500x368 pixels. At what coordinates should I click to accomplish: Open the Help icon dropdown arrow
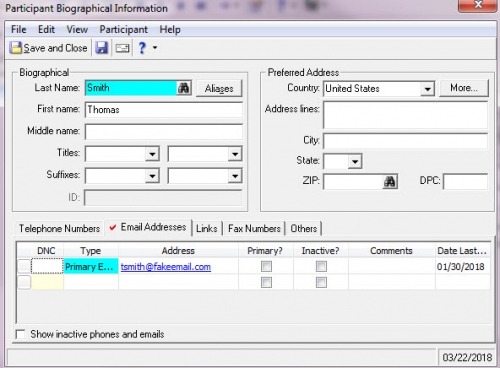[155, 48]
